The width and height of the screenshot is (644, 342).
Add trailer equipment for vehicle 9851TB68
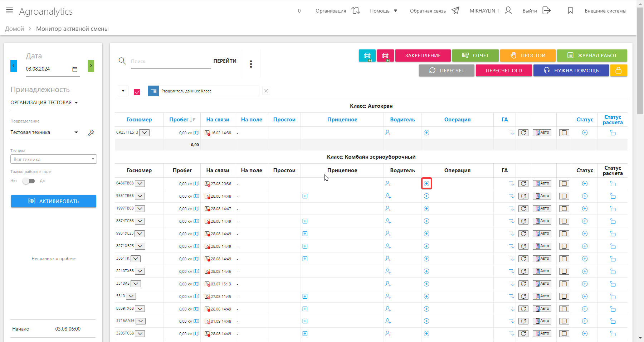coord(305,196)
